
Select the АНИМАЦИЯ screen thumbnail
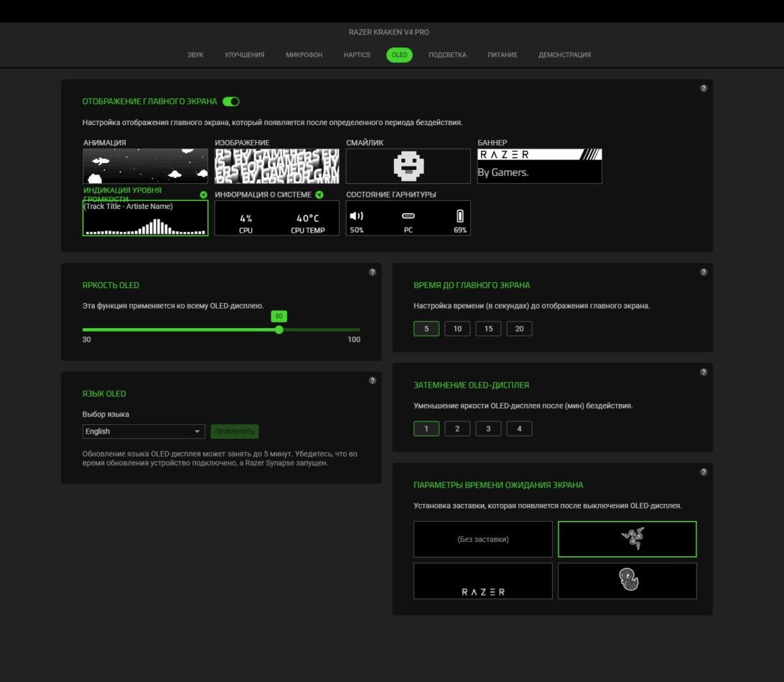pos(145,166)
